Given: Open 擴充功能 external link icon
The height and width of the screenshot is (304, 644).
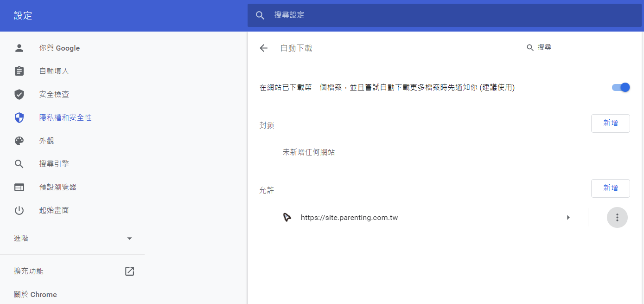Looking at the screenshot, I should pyautogui.click(x=129, y=272).
